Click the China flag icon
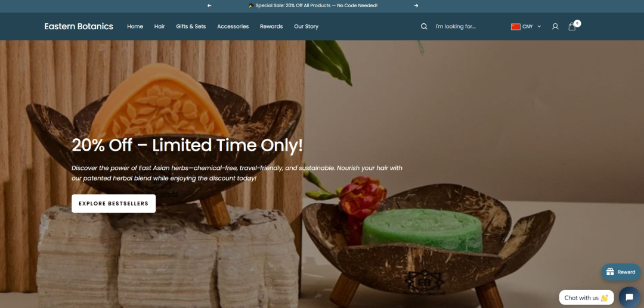Screen dimensions: 644x308 click(515, 27)
